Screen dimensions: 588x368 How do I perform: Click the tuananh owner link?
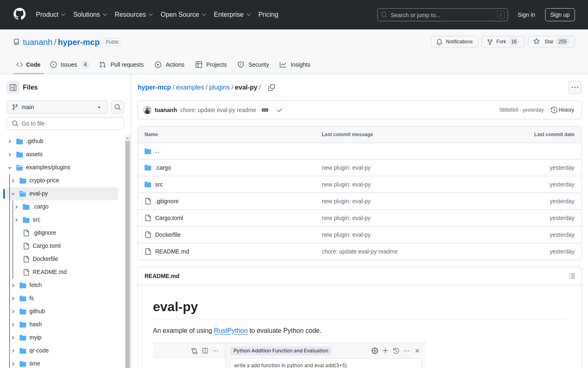(x=38, y=42)
